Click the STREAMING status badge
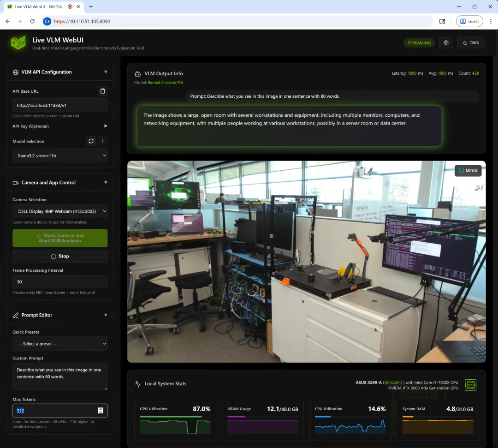498x448 pixels. pyautogui.click(x=419, y=42)
